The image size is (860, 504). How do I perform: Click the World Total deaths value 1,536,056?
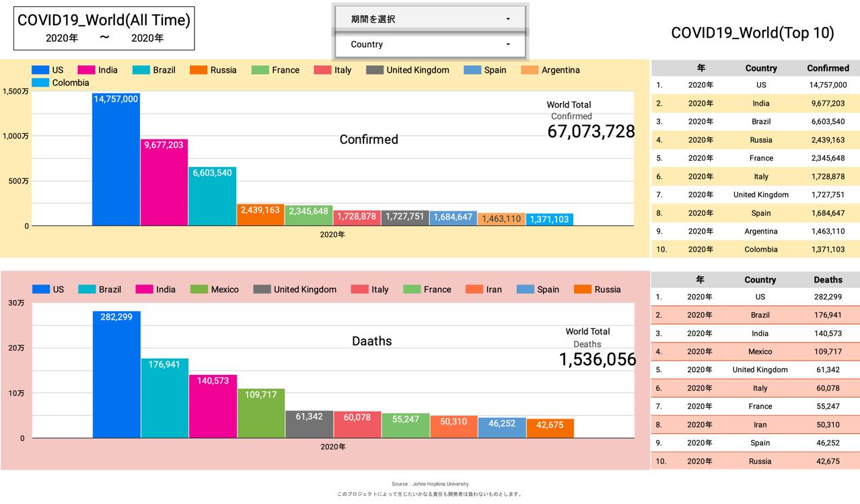click(x=597, y=360)
